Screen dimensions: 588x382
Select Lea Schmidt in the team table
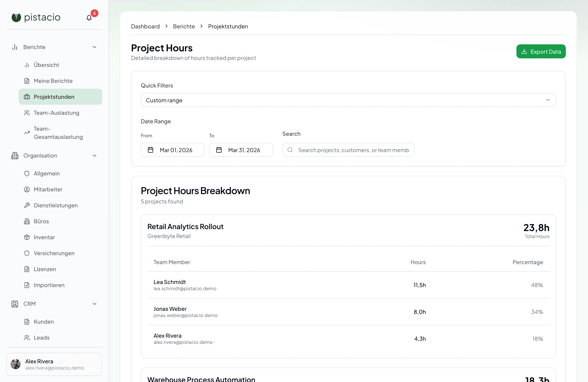(170, 282)
